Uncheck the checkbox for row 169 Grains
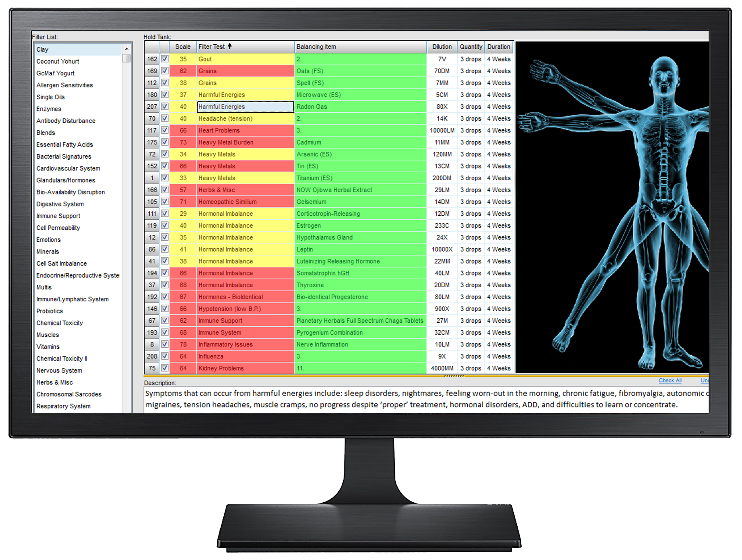Screen dimensions: 742x560 coord(165,71)
